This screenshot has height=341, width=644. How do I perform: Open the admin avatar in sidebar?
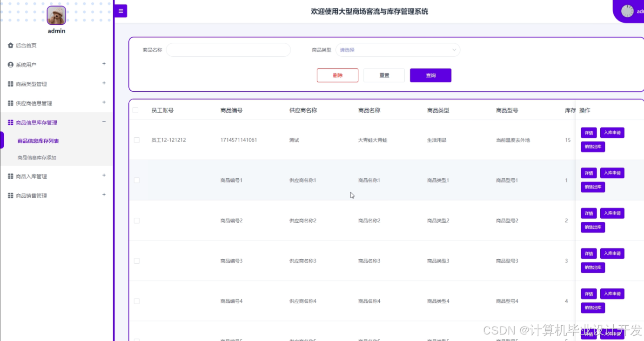click(x=56, y=15)
